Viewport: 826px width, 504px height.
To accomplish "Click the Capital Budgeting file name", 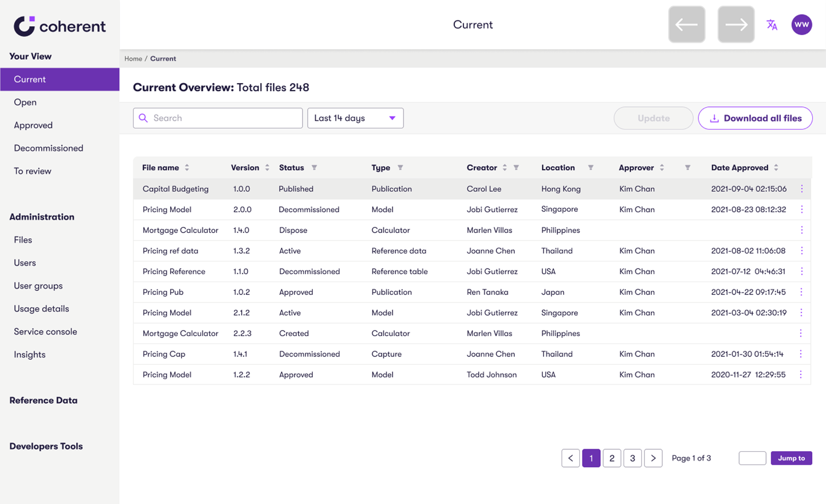I will 176,189.
